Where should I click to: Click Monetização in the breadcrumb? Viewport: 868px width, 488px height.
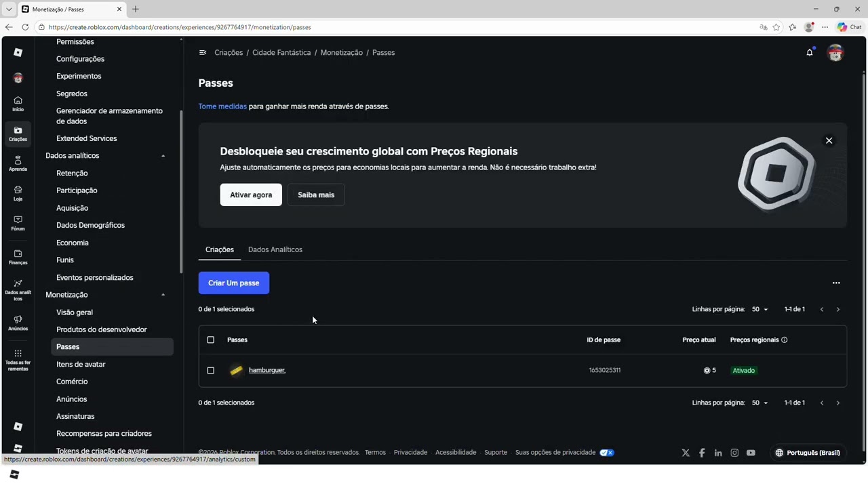[x=341, y=52]
